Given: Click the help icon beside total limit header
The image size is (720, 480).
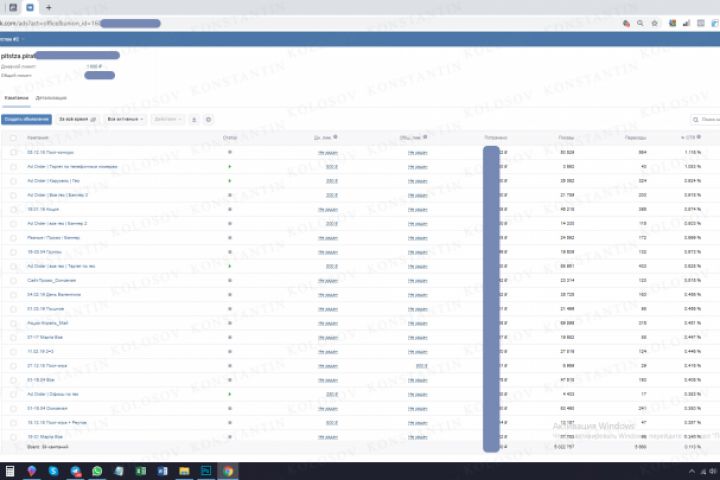Looking at the screenshot, I should (425, 137).
